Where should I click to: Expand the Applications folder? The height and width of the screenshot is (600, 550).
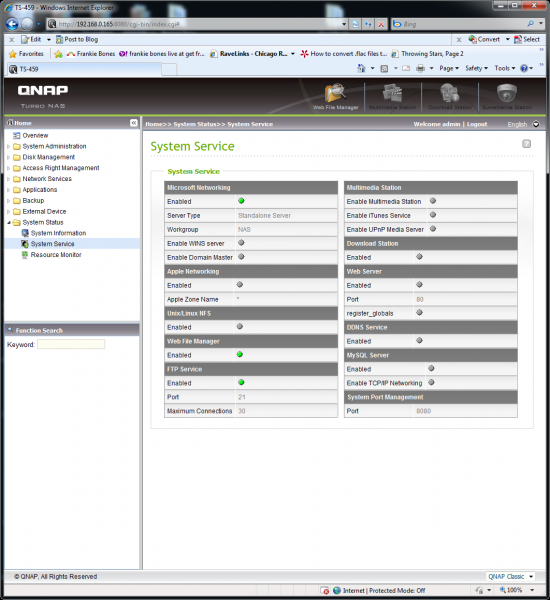coord(8,190)
